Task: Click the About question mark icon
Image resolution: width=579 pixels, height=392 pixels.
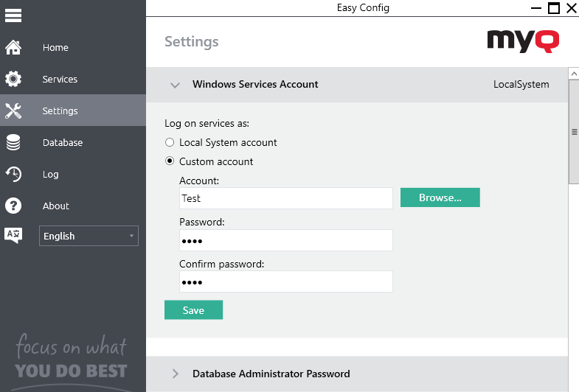Action: pos(13,206)
